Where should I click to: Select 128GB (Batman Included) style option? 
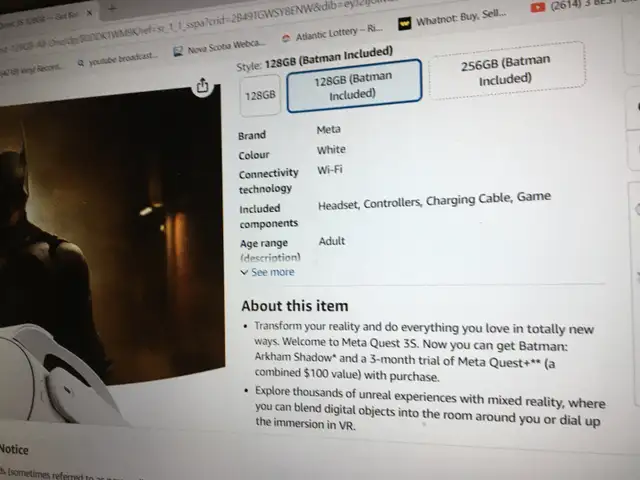(x=354, y=85)
